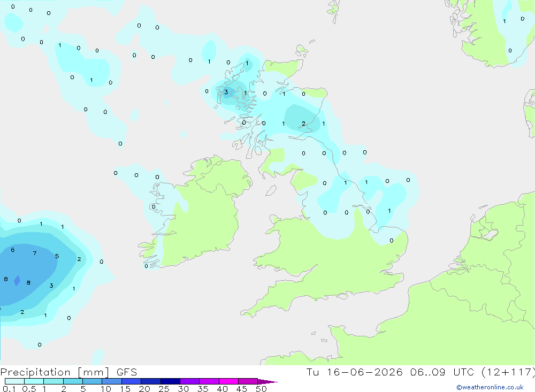Click the legend's over-50 arrow tip
This screenshot has width=535, height=392.
267,382
